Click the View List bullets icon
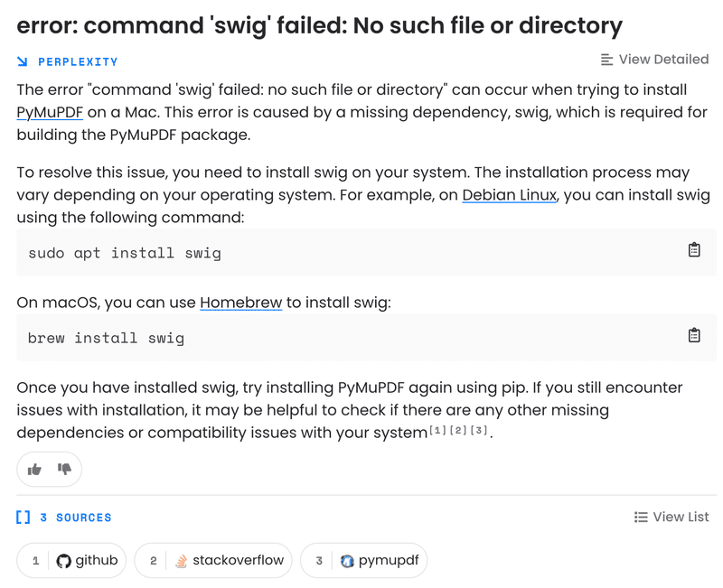 click(x=641, y=517)
